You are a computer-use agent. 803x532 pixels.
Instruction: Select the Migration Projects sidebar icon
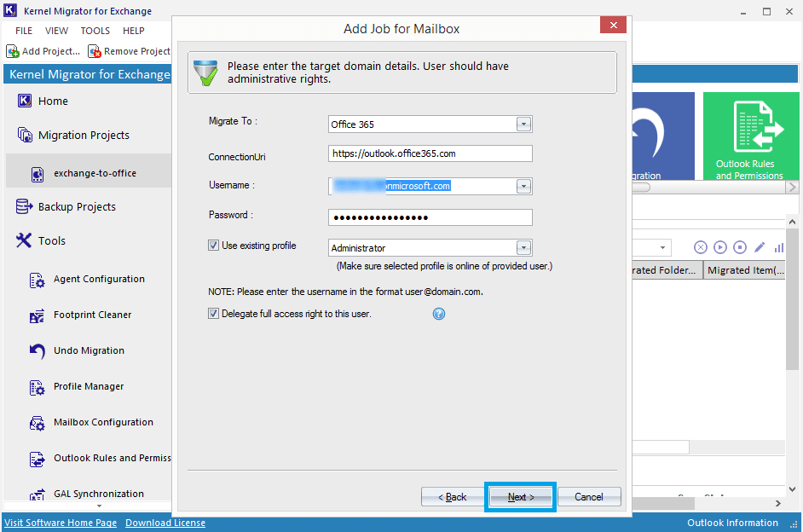(x=25, y=136)
